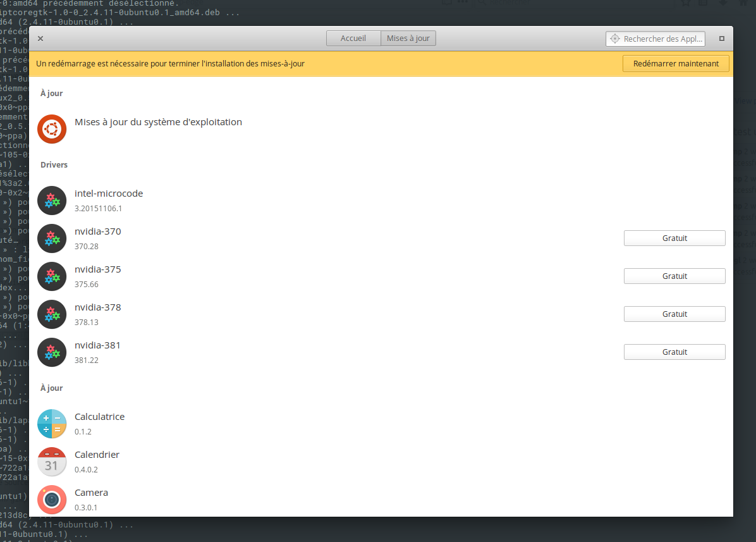Close the AppCenter window
The height and width of the screenshot is (542, 756).
40,39
